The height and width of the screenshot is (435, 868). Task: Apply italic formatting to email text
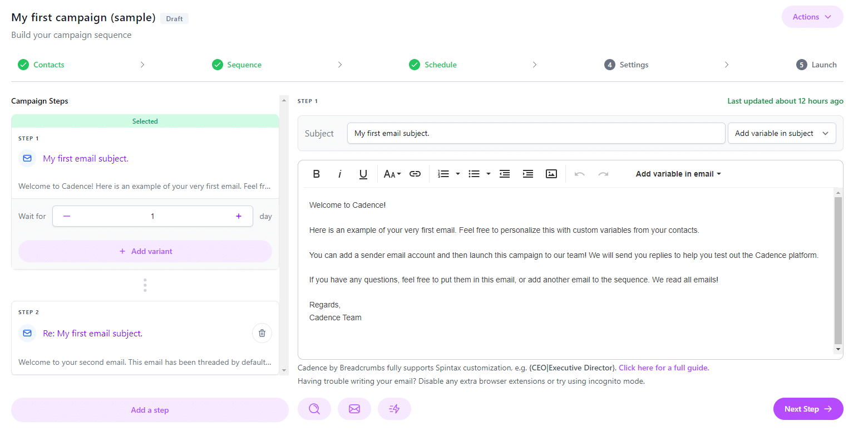(x=339, y=173)
